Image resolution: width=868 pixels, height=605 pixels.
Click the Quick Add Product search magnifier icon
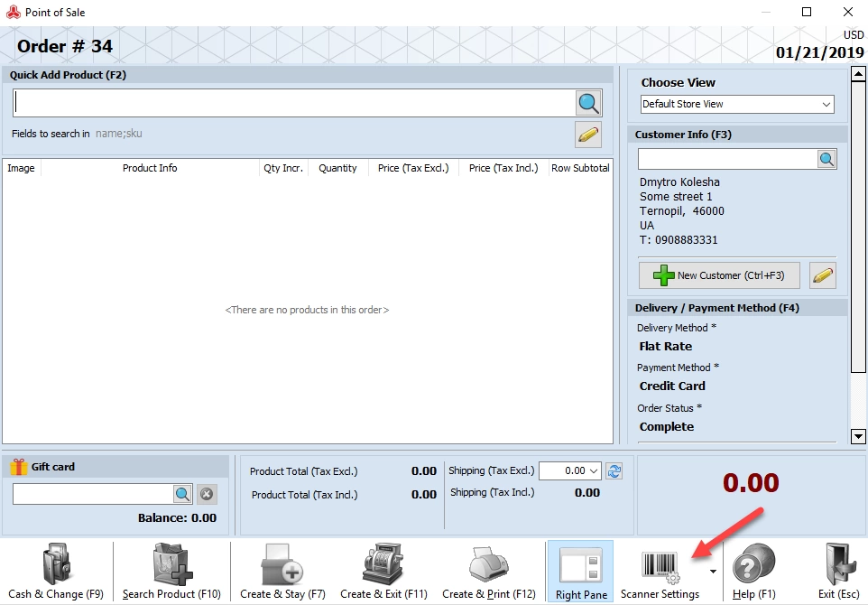(x=588, y=103)
